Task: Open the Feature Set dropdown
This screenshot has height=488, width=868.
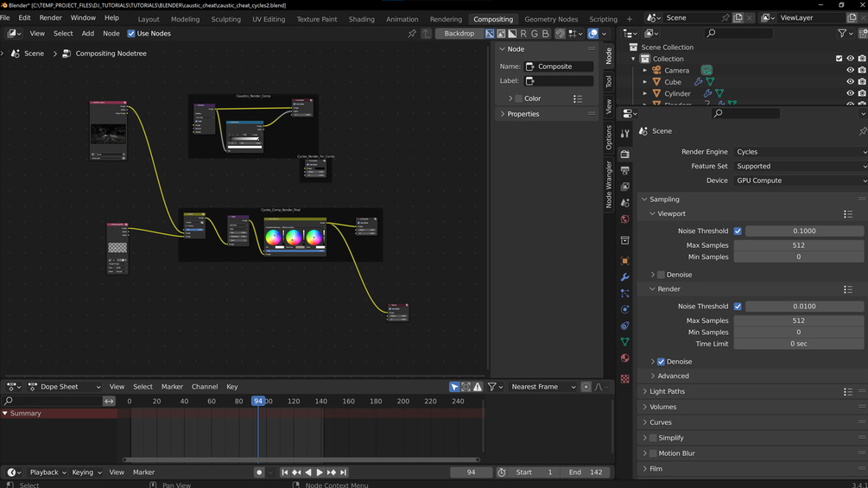Action: (801, 166)
